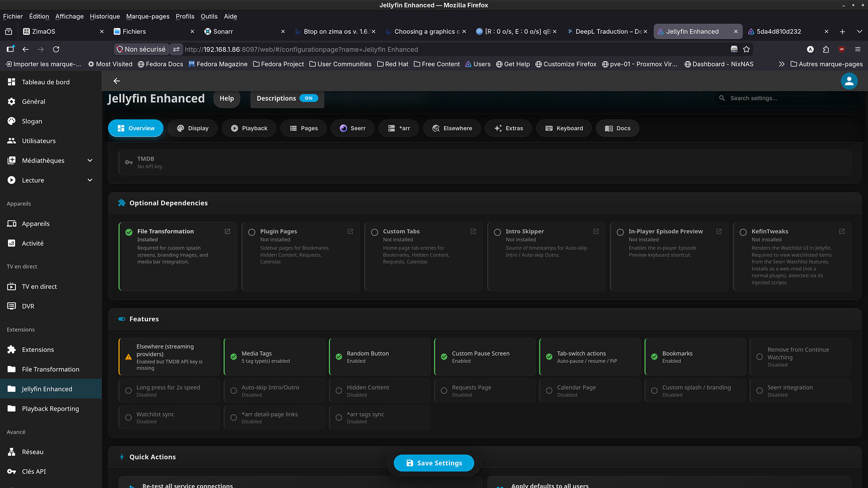
Task: Enable Long press for 2x speed
Action: pyautogui.click(x=170, y=391)
